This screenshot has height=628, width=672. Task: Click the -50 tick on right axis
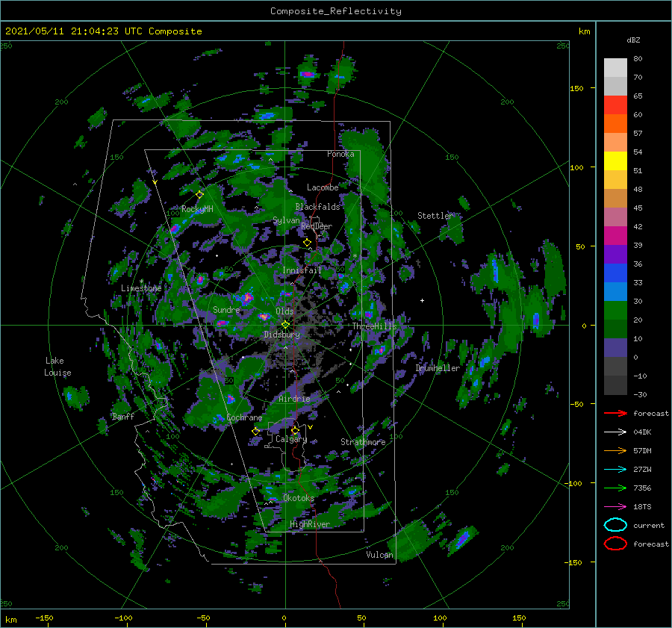pyautogui.click(x=577, y=404)
